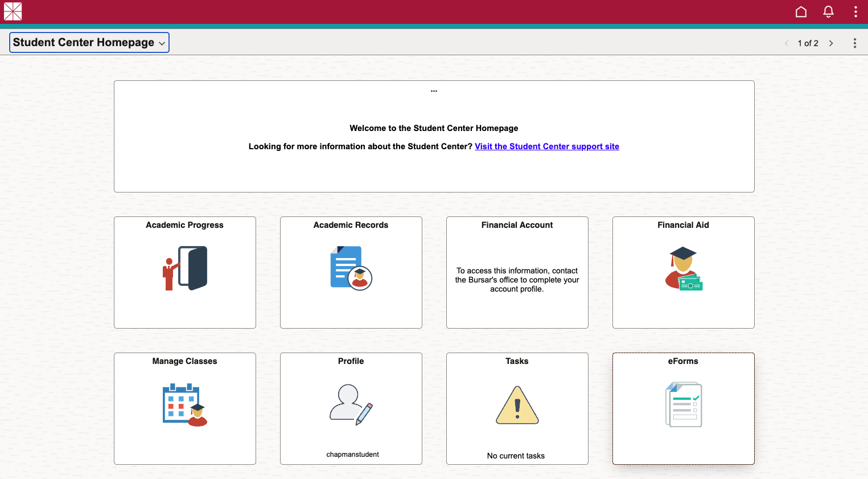Click the university logo in the header
Image resolution: width=868 pixels, height=479 pixels.
click(x=13, y=11)
